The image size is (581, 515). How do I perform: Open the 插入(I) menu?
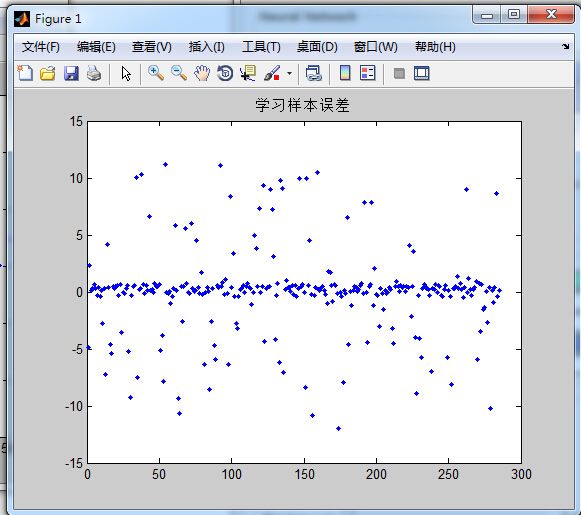(x=206, y=47)
